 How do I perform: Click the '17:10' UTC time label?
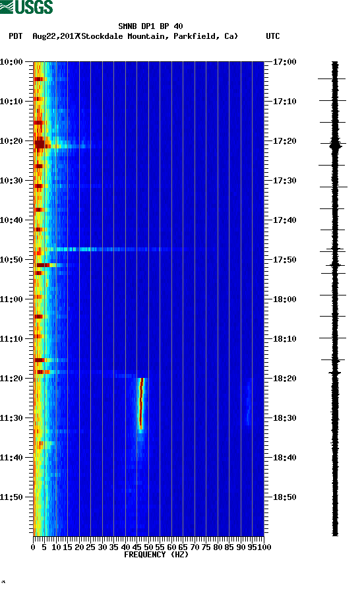click(x=284, y=102)
